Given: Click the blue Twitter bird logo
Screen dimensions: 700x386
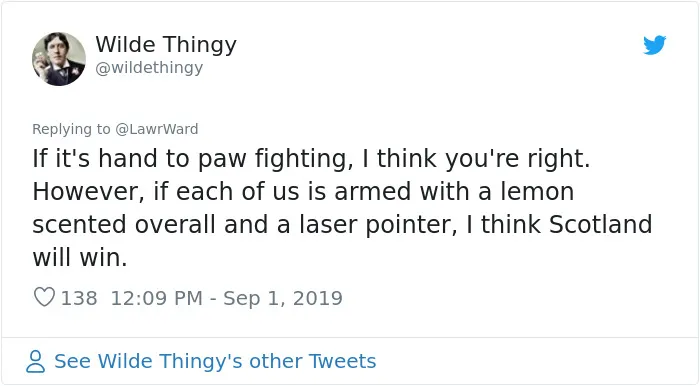Looking at the screenshot, I should [654, 45].
